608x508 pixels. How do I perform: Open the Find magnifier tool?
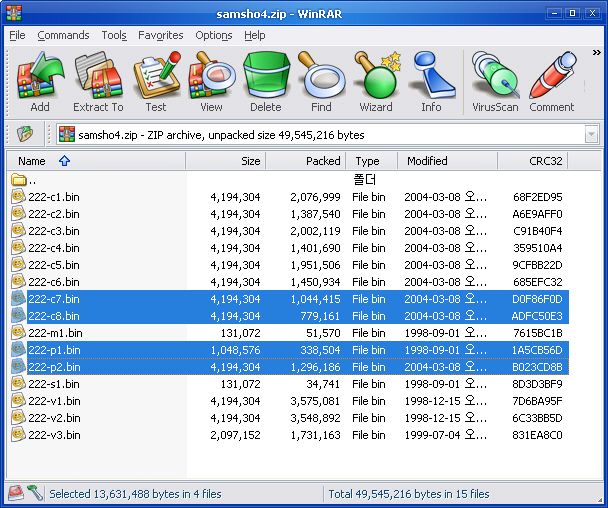tap(321, 82)
